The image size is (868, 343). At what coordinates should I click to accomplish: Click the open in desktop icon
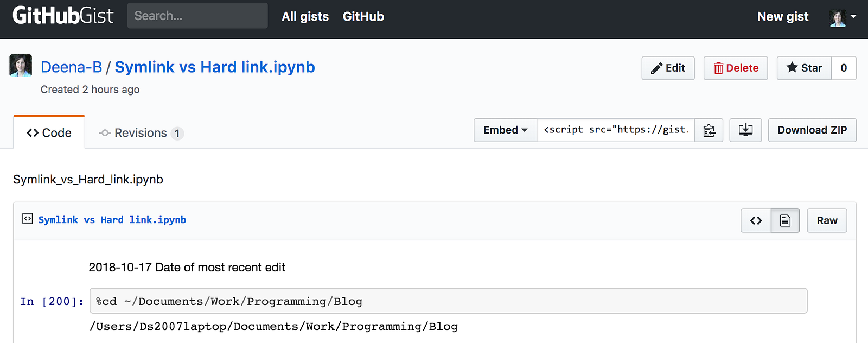tap(745, 130)
